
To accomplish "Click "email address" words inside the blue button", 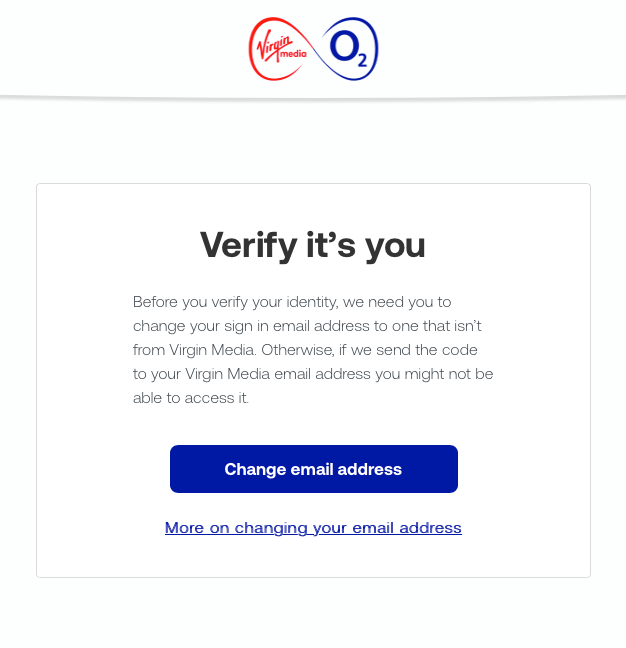I will tap(346, 469).
